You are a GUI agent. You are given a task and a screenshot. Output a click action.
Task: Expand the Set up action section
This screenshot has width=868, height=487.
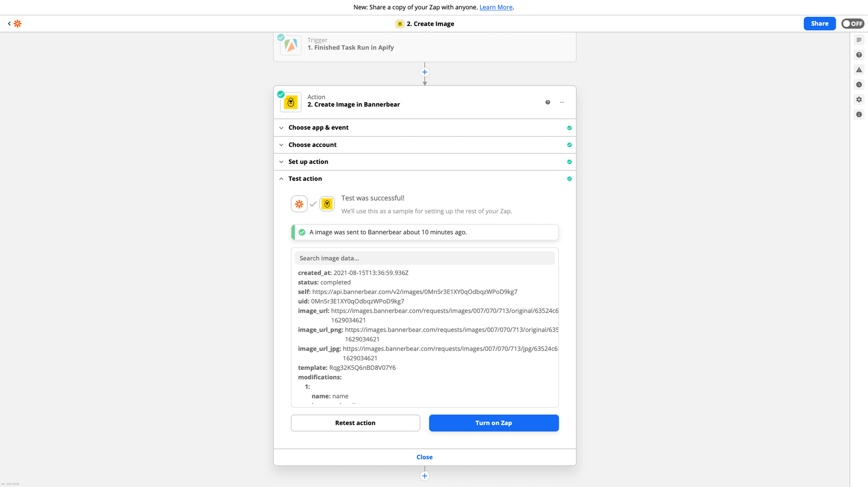[308, 162]
